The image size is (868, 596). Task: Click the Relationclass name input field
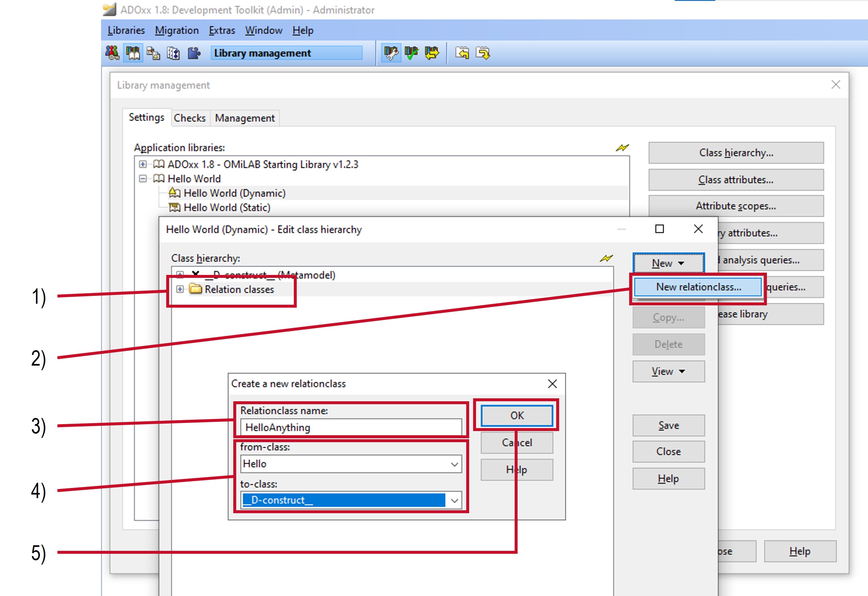(351, 427)
